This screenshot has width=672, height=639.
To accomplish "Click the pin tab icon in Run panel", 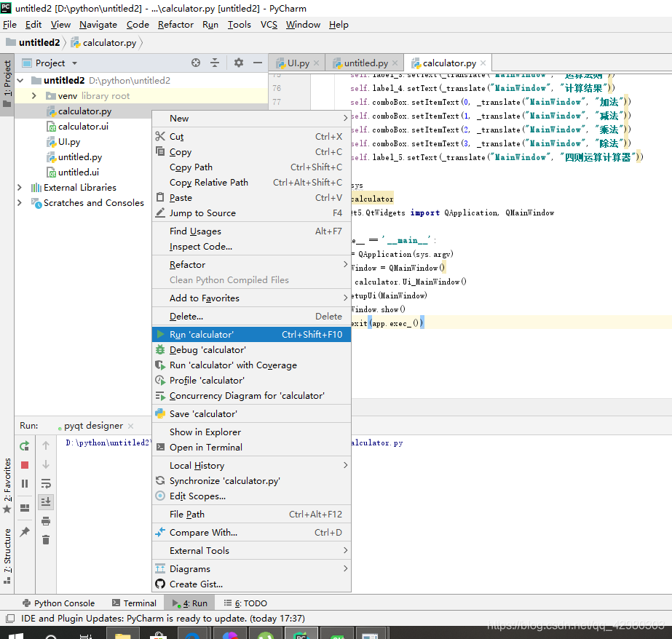I will click(25, 531).
